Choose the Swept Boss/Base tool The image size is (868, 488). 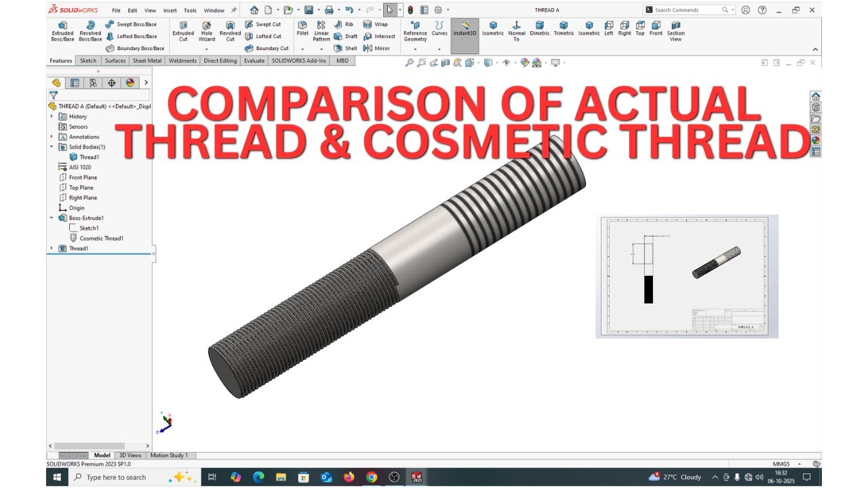click(x=132, y=24)
